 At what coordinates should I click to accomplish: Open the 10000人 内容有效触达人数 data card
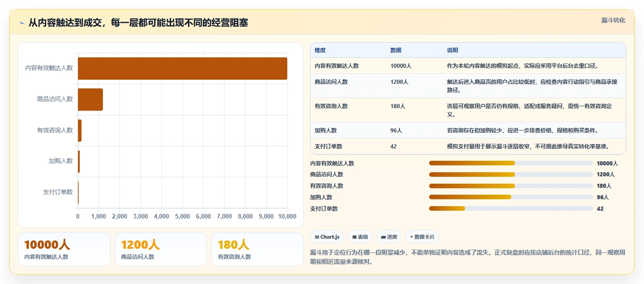coord(64,249)
